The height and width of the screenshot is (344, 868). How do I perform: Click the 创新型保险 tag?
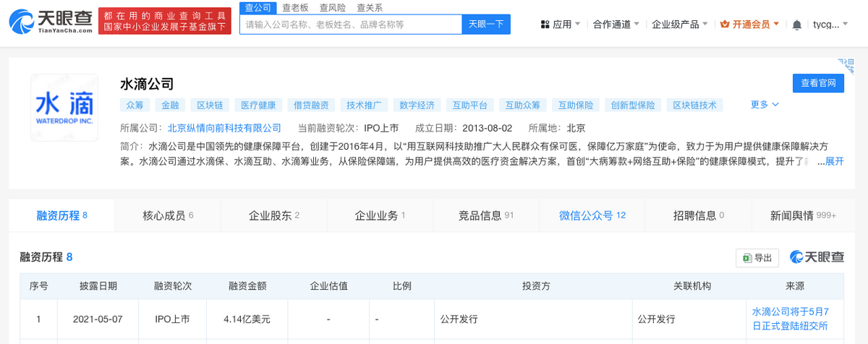[633, 105]
